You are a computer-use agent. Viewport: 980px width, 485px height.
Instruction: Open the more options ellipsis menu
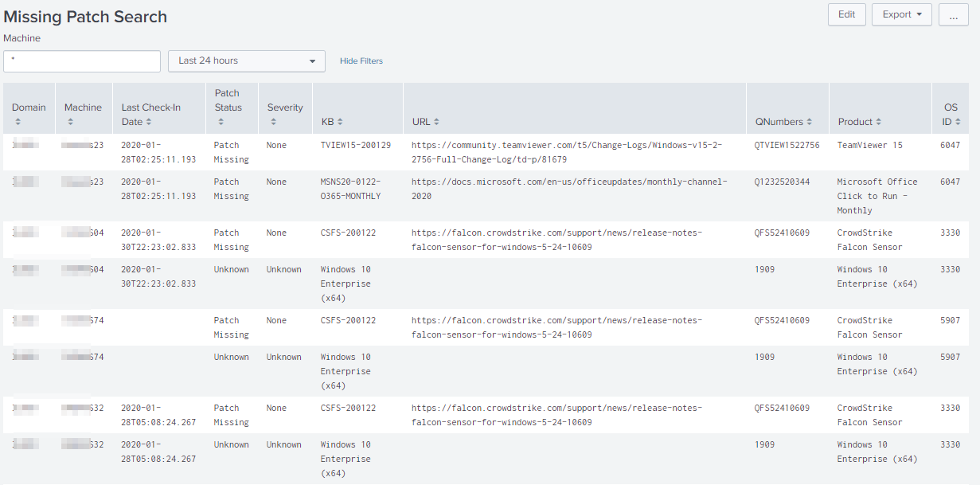coord(953,14)
